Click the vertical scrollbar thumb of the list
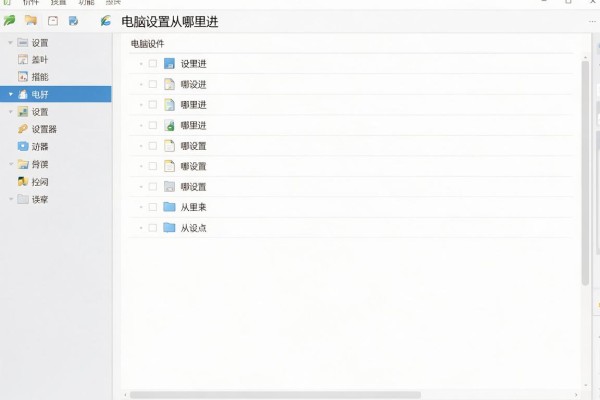 (x=585, y=173)
